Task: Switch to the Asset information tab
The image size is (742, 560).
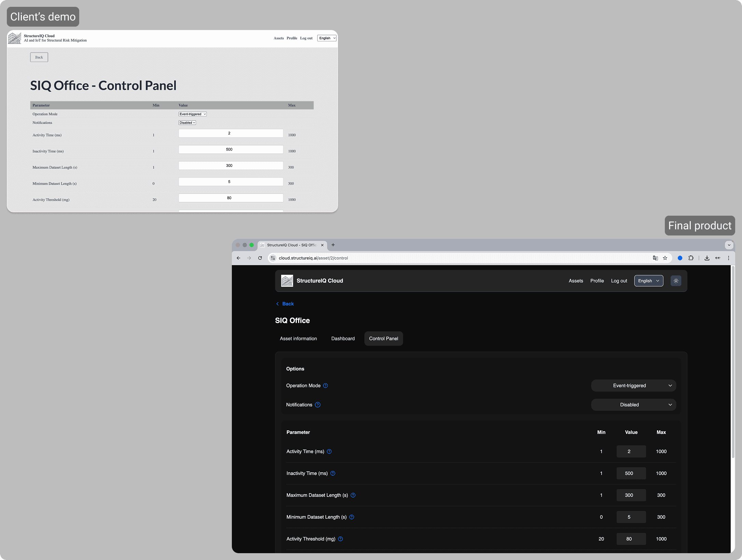Action: pyautogui.click(x=298, y=339)
